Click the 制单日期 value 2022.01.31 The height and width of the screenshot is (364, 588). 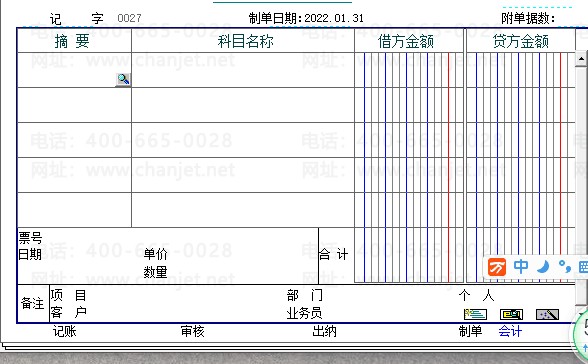click(334, 18)
